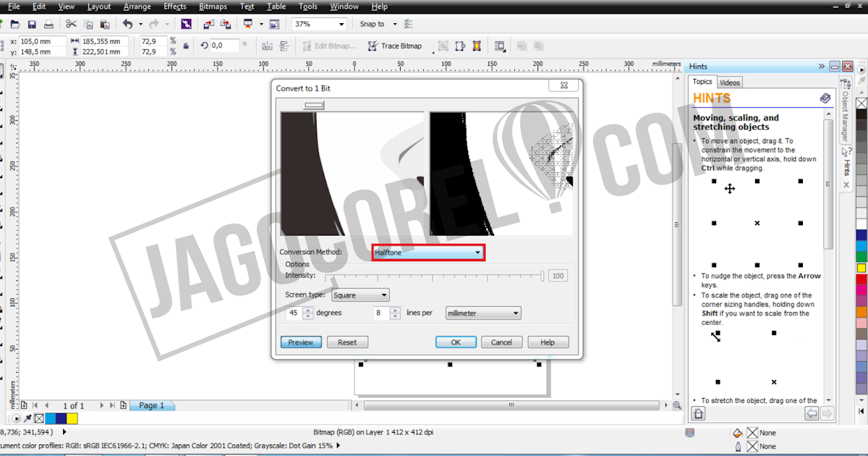This screenshot has height=456, width=868.
Task: Click the object width 185,355 mm field
Action: click(x=104, y=41)
